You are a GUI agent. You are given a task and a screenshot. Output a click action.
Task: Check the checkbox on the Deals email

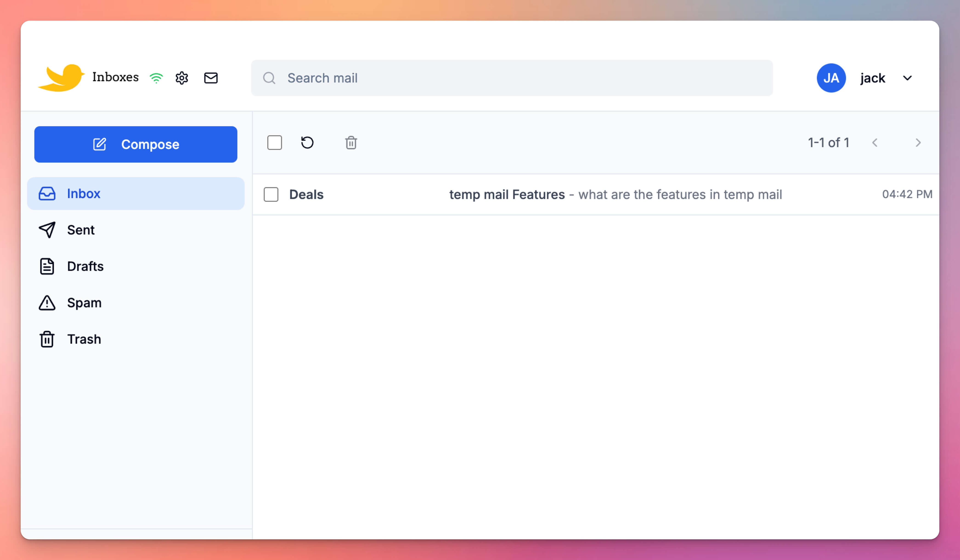coord(271,195)
